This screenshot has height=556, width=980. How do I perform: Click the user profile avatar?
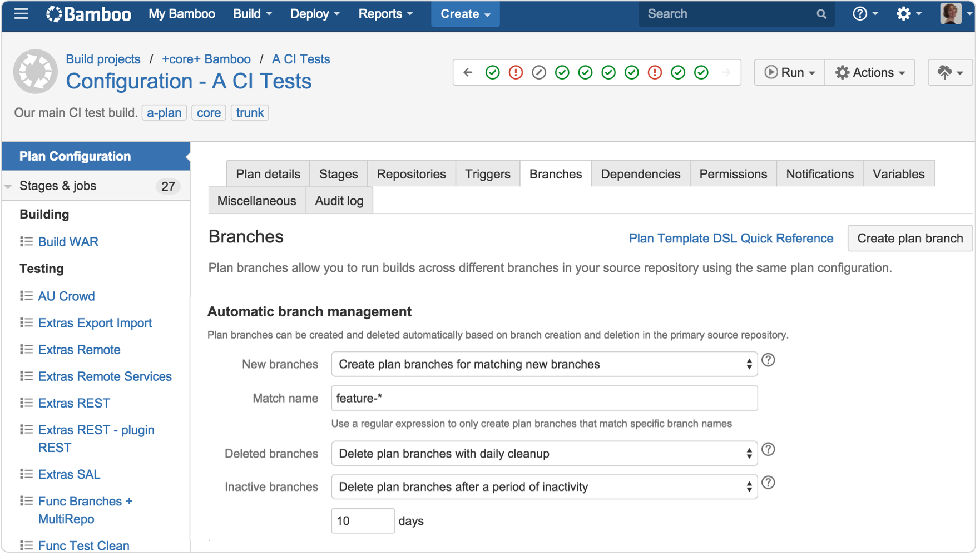(x=951, y=14)
